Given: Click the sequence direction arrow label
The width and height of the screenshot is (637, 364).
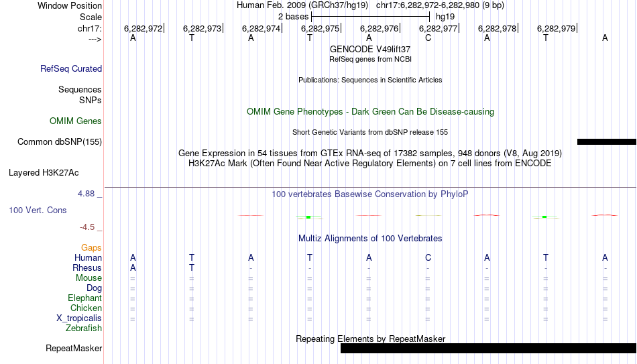Looking at the screenshot, I should click(95, 39).
